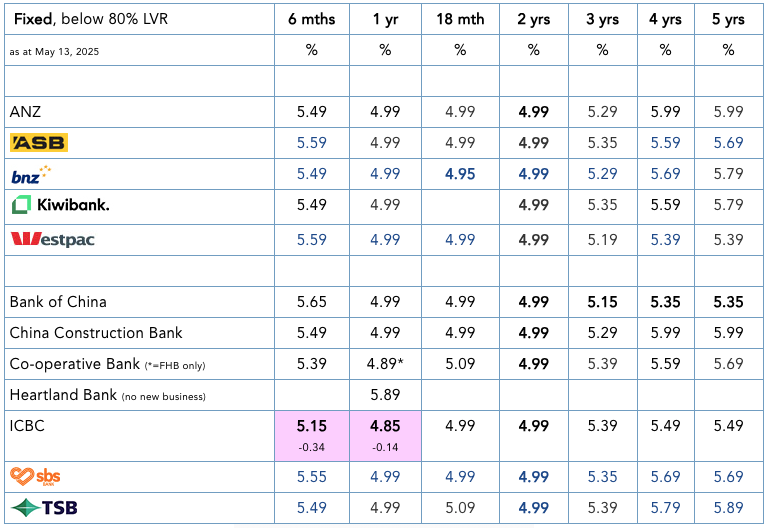
Task: Click Kiwibank's 5.59 four-year rate
Action: (x=666, y=205)
